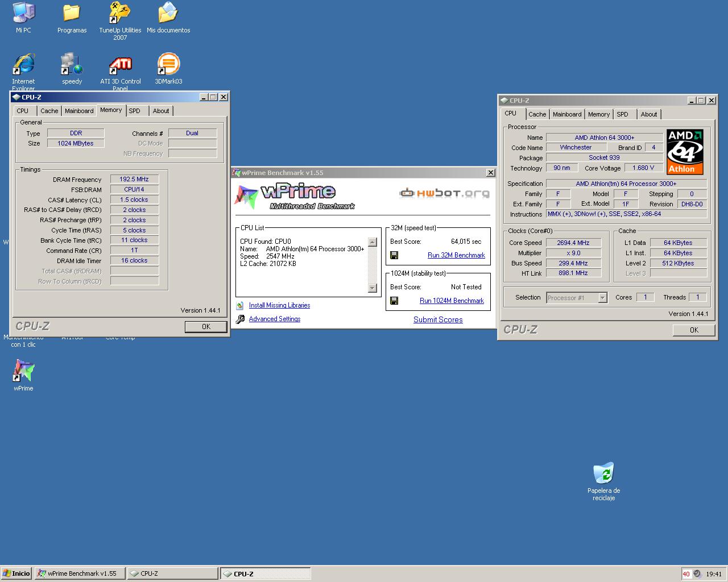Screen dimensions: 728x582
Task: Click the CPU-Z title bar icon of Memory window
Action: click(x=16, y=97)
